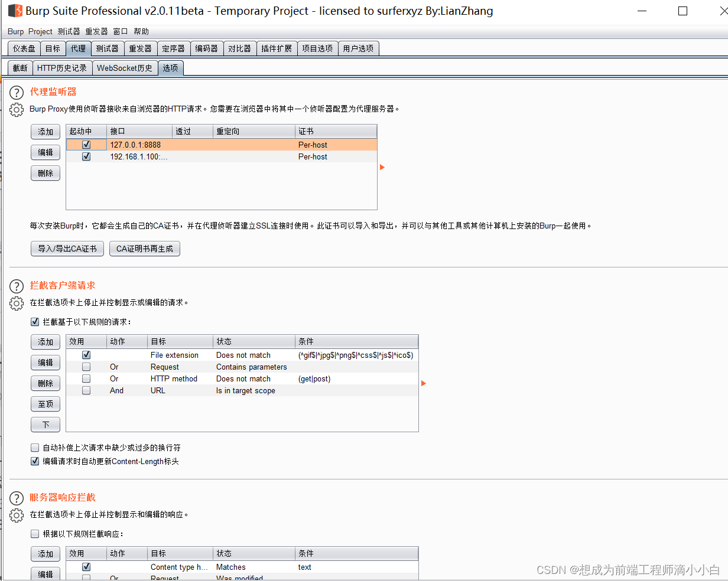Select the 代理 tab
This screenshot has height=581, width=728.
[78, 49]
